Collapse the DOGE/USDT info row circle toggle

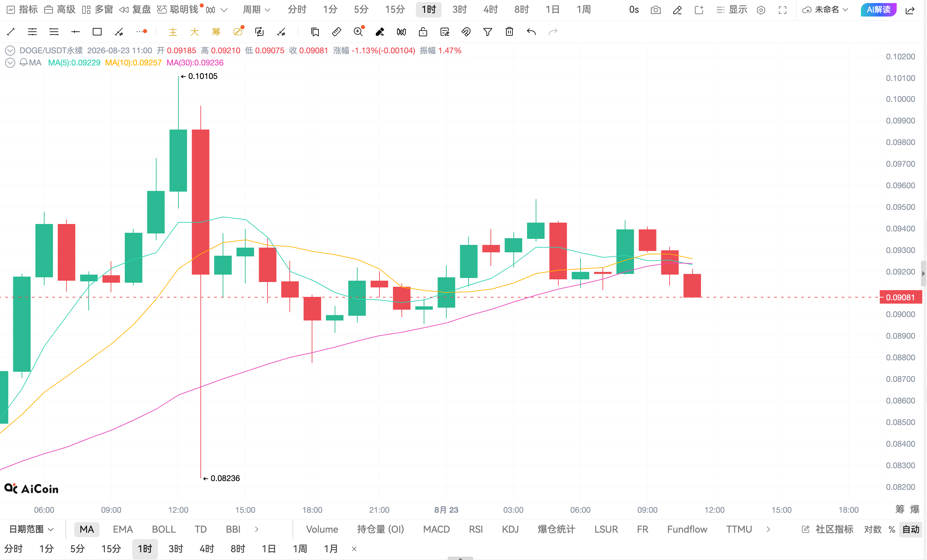[x=10, y=50]
